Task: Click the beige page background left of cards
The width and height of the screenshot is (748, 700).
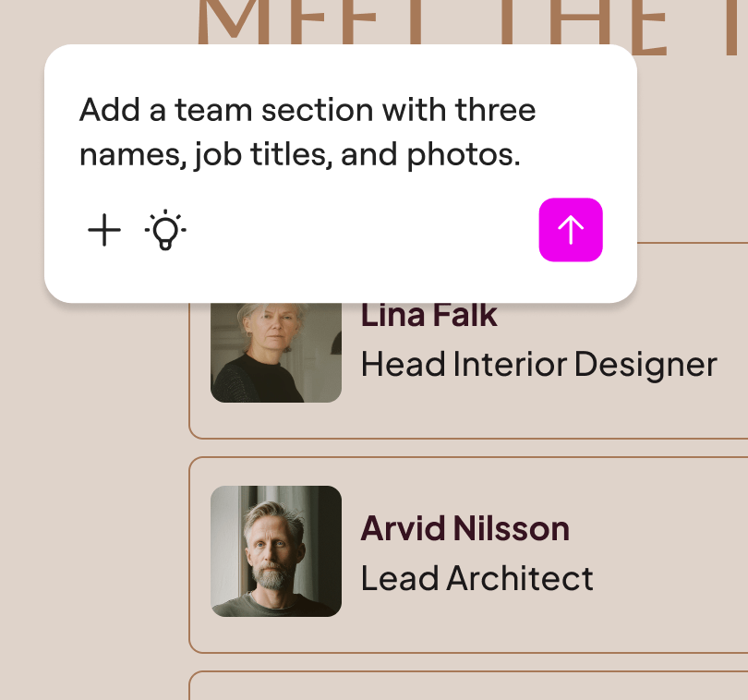Action: 92,508
